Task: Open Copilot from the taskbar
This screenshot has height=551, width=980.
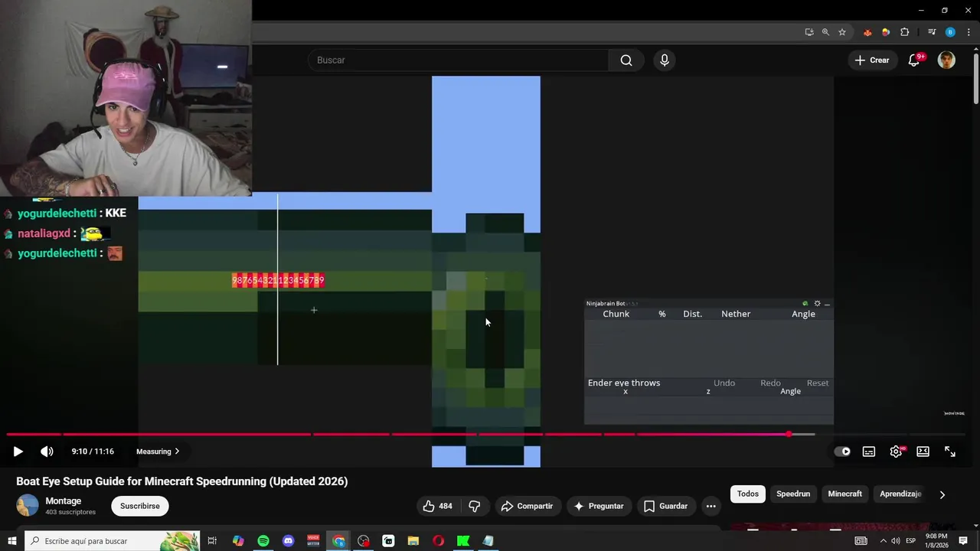Action: 238,541
